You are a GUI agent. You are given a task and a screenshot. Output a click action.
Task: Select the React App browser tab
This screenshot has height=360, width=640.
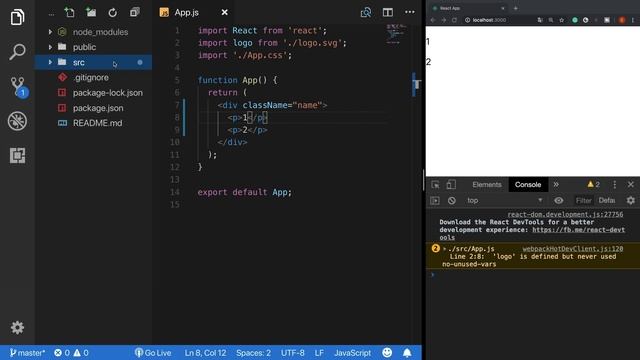point(468,8)
